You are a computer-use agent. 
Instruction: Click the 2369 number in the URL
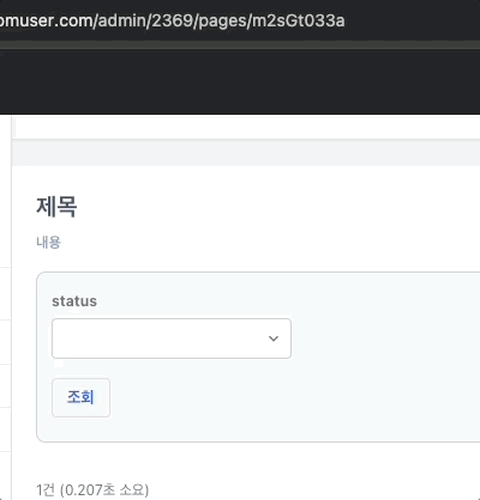(172, 21)
